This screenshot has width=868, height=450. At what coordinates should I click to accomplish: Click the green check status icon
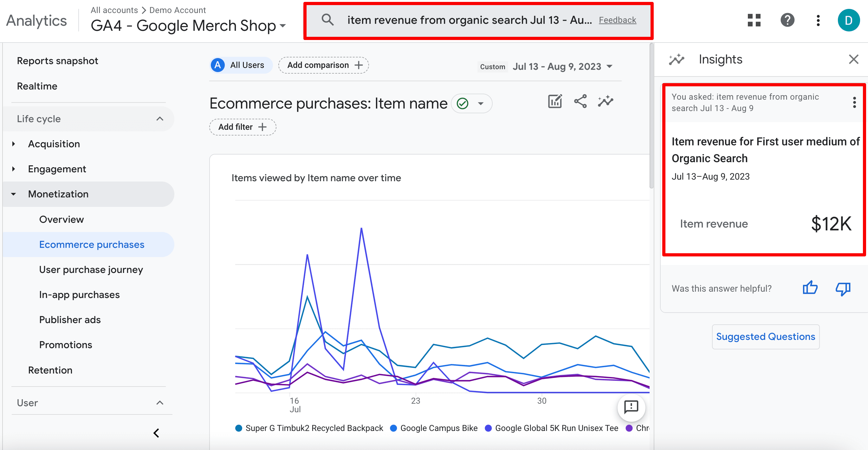pos(463,103)
